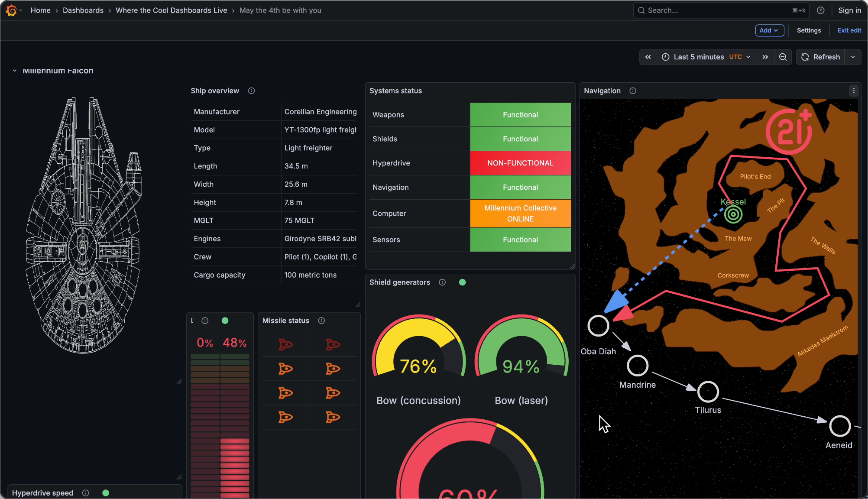
Task: Open Navigation panel three-dot menu
Action: click(x=854, y=91)
